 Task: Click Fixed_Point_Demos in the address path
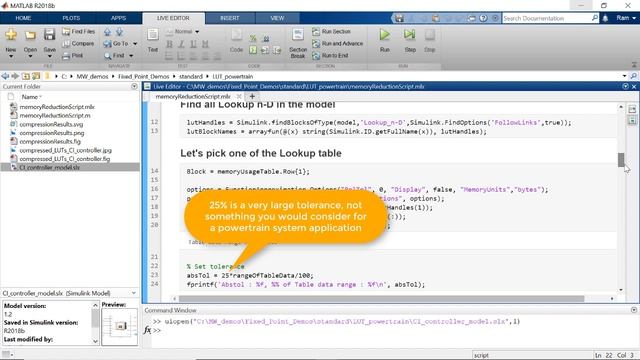(x=143, y=76)
